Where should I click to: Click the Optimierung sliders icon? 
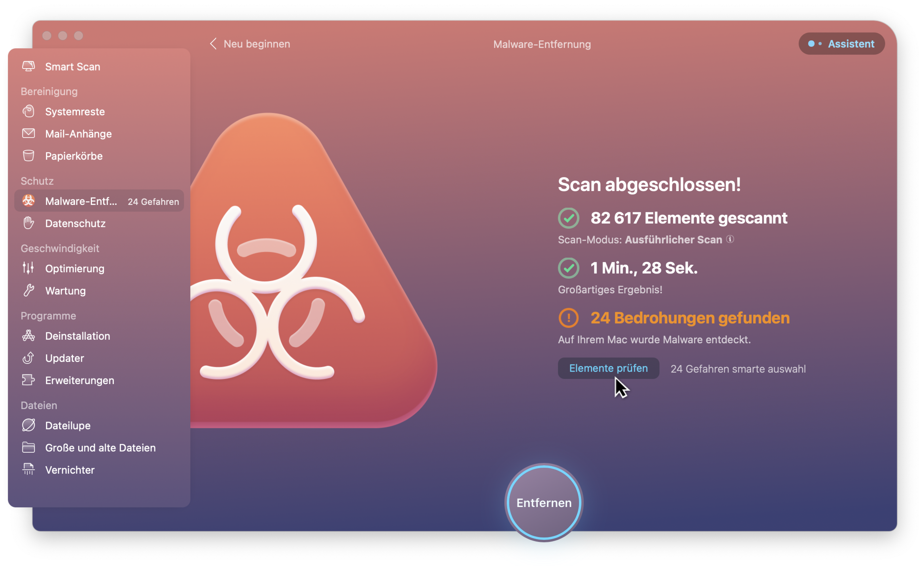tap(28, 268)
